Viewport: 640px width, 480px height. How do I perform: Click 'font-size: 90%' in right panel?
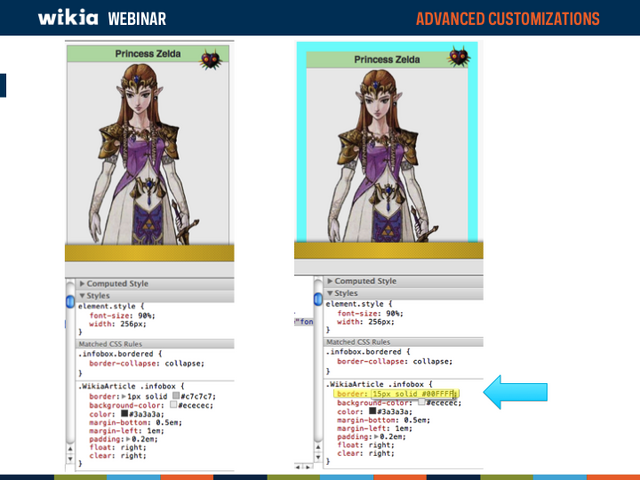click(370, 313)
